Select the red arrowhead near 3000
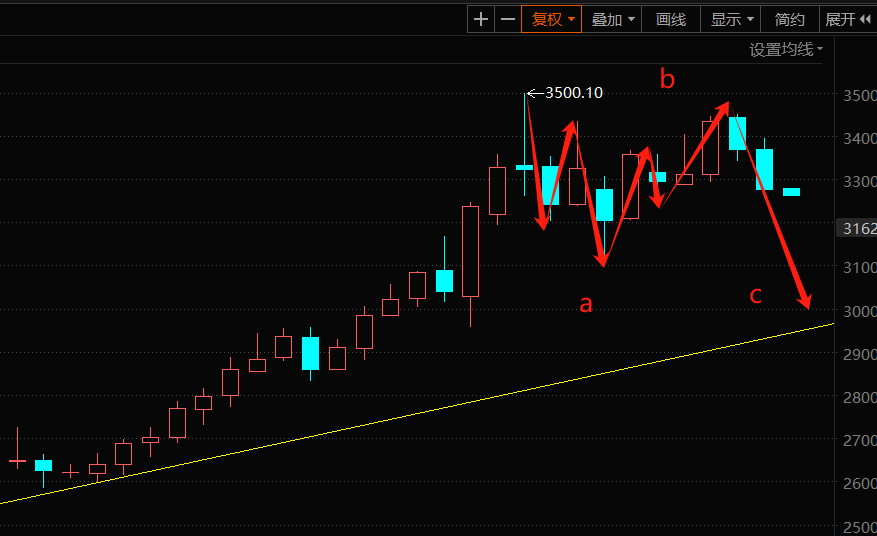This screenshot has width=877, height=536. tap(804, 300)
